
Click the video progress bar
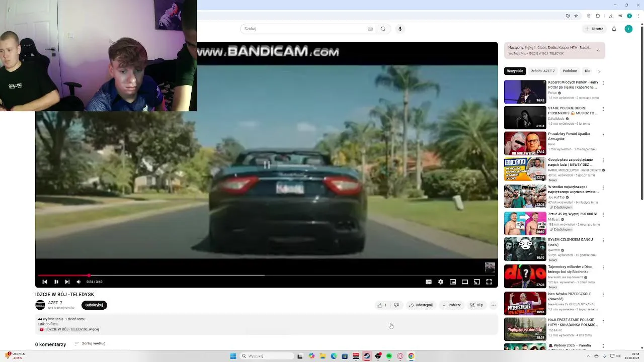[x=267, y=275]
